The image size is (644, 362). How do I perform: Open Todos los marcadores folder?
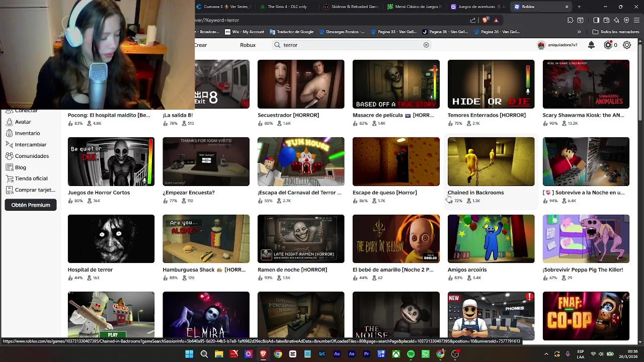616,32
